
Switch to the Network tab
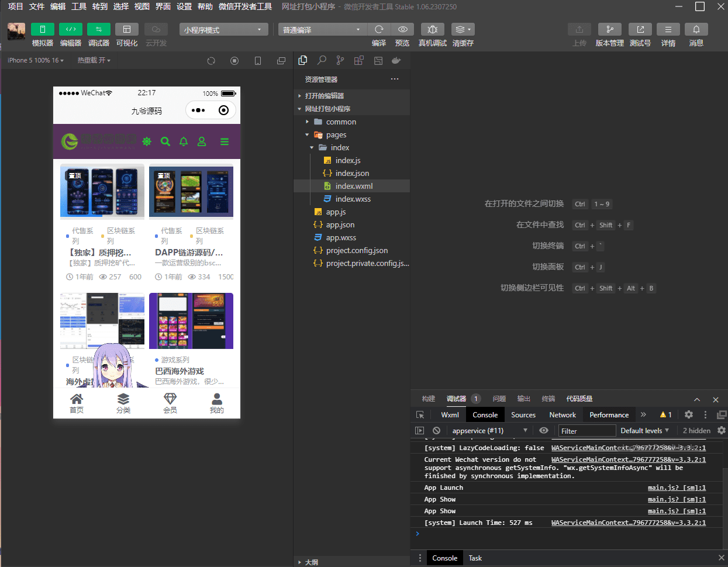point(563,415)
